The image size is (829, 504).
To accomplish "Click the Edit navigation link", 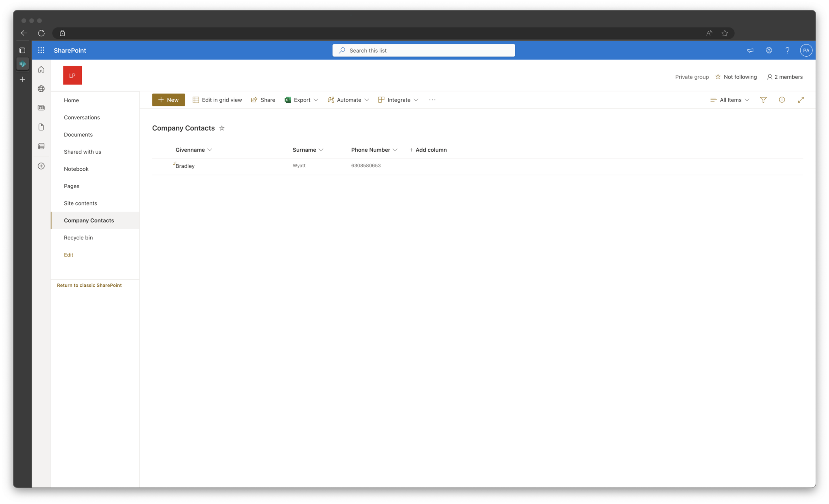I will click(68, 255).
